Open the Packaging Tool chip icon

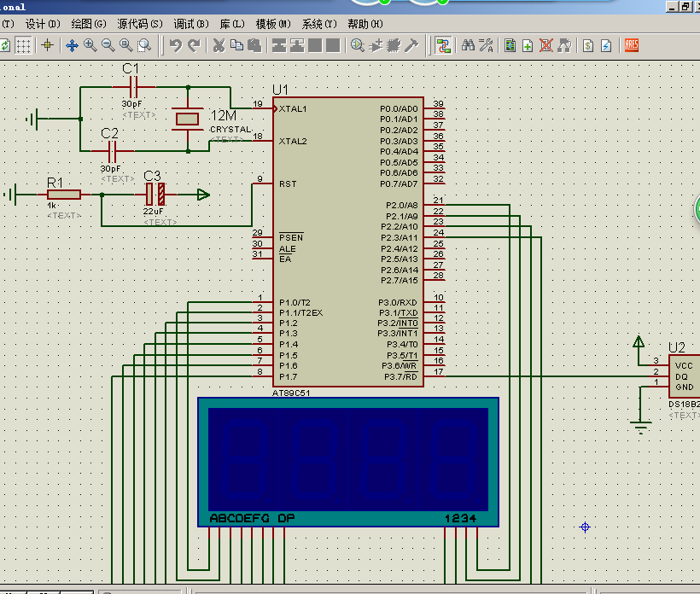[394, 45]
